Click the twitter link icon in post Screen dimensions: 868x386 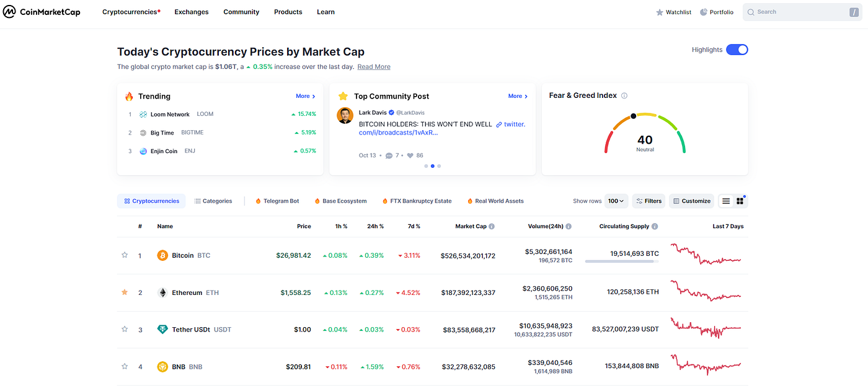pos(498,125)
